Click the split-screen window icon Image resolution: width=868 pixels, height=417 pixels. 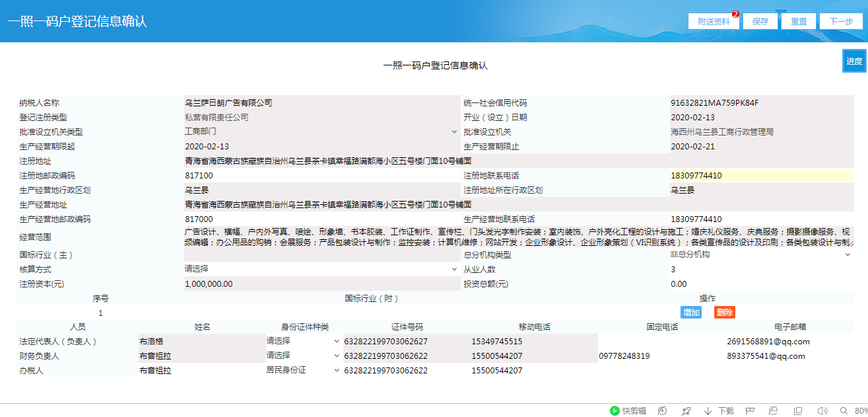click(x=797, y=410)
